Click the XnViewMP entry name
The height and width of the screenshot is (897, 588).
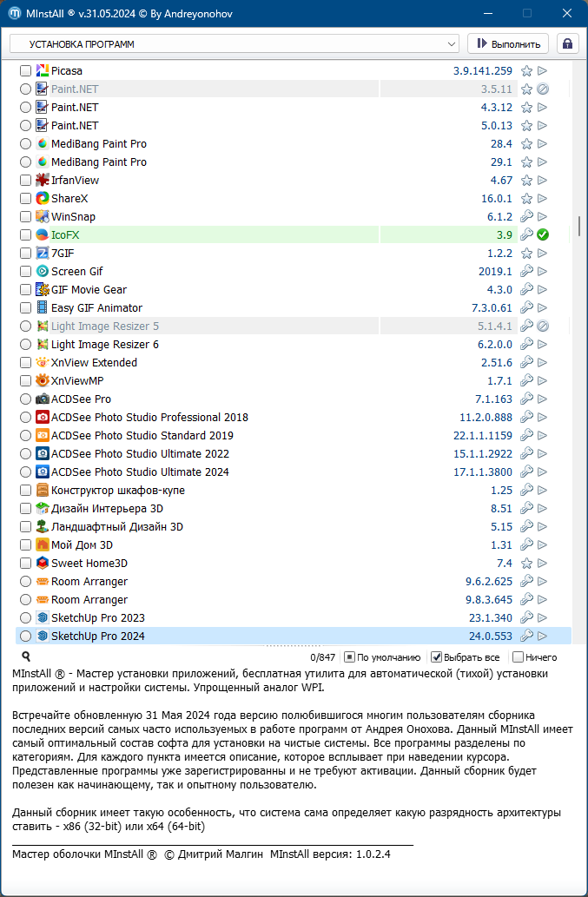(x=77, y=381)
